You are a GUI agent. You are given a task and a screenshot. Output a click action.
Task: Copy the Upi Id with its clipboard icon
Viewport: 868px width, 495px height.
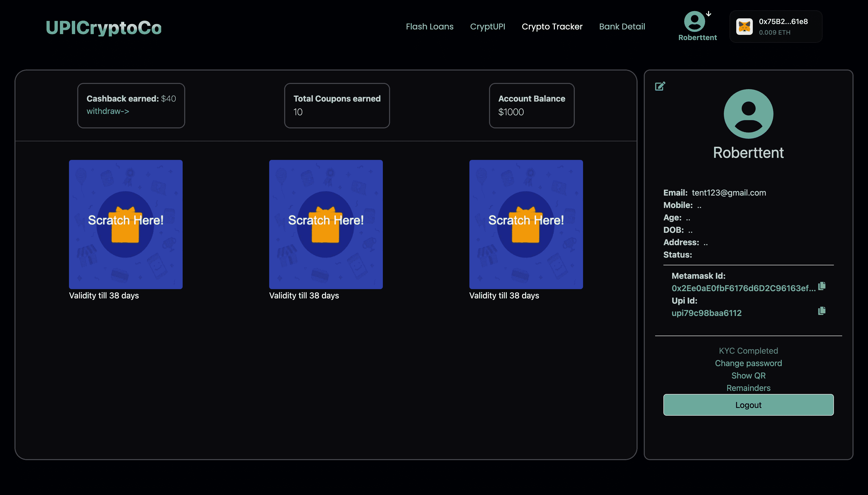click(822, 311)
